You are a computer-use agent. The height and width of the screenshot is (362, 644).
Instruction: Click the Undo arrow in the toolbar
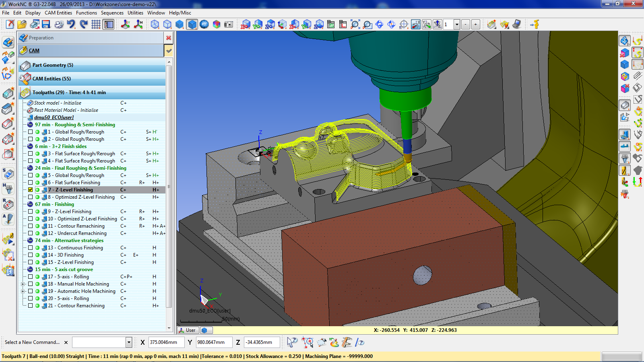(71, 25)
